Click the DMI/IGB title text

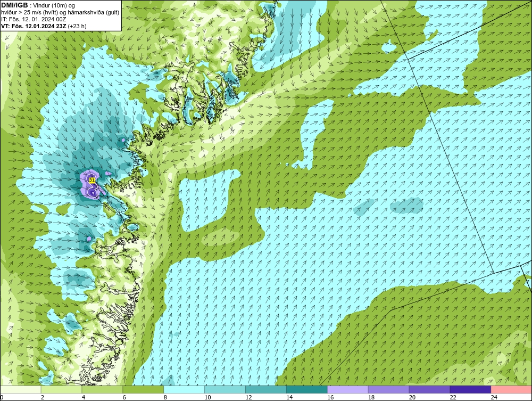coord(14,5)
